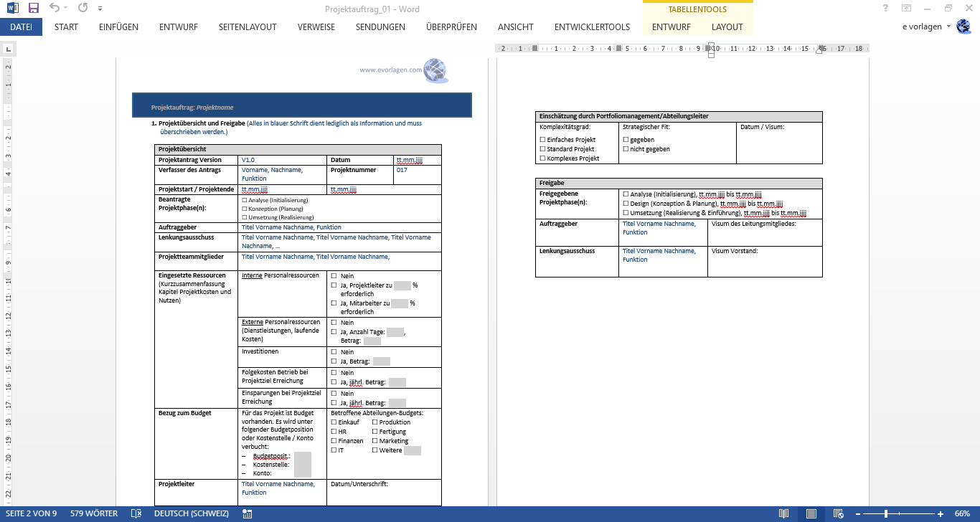Check the Einkauf budget checkbox

coord(334,422)
